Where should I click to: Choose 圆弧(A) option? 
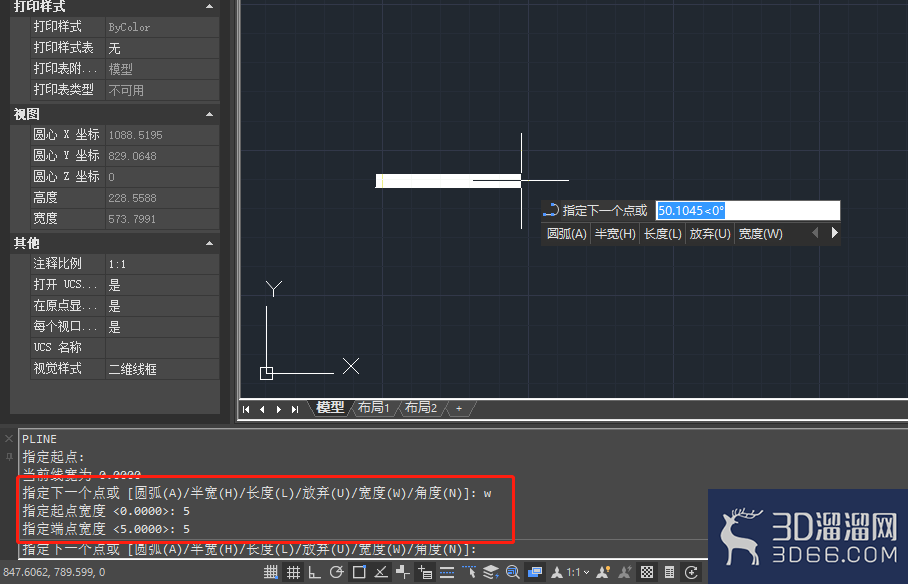tap(566, 234)
